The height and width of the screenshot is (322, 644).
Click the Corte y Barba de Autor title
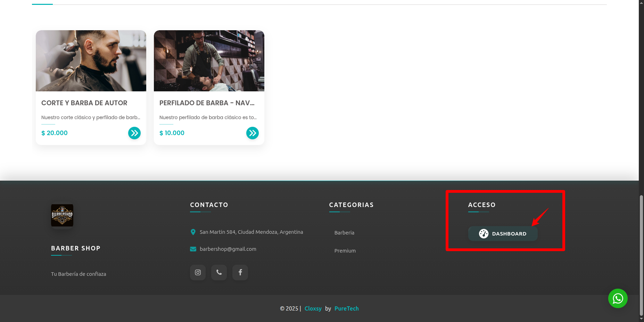(84, 103)
